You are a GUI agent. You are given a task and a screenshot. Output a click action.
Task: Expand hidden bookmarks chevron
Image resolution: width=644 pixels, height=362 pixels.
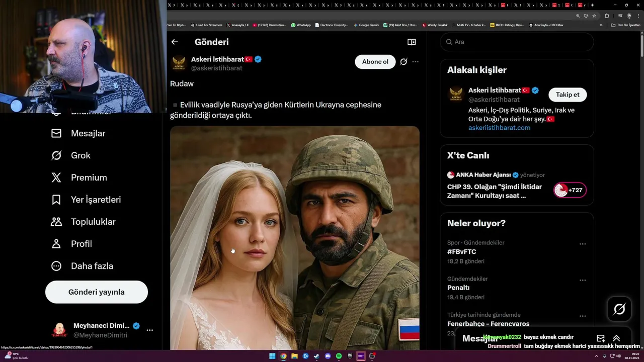click(x=601, y=25)
